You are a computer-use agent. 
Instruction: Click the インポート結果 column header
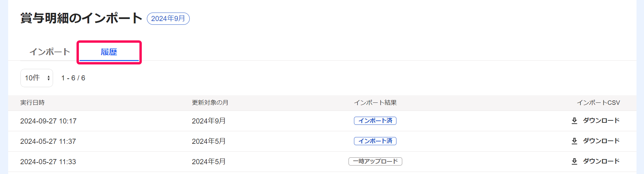pyautogui.click(x=375, y=103)
